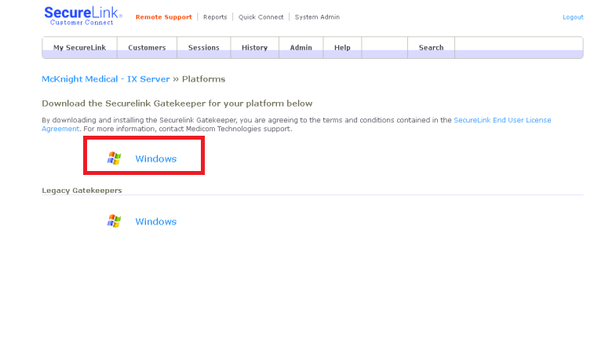Open the Sessions tab
605x364 pixels.
[204, 47]
